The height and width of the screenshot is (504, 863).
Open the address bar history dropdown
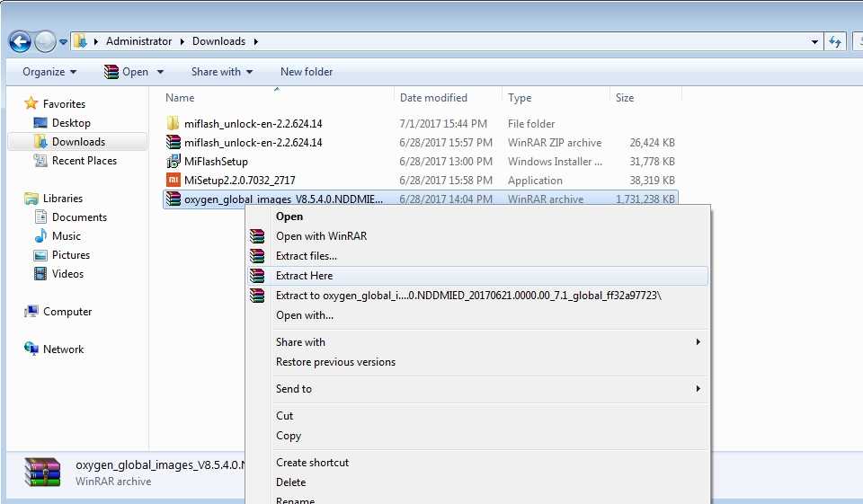coord(814,42)
